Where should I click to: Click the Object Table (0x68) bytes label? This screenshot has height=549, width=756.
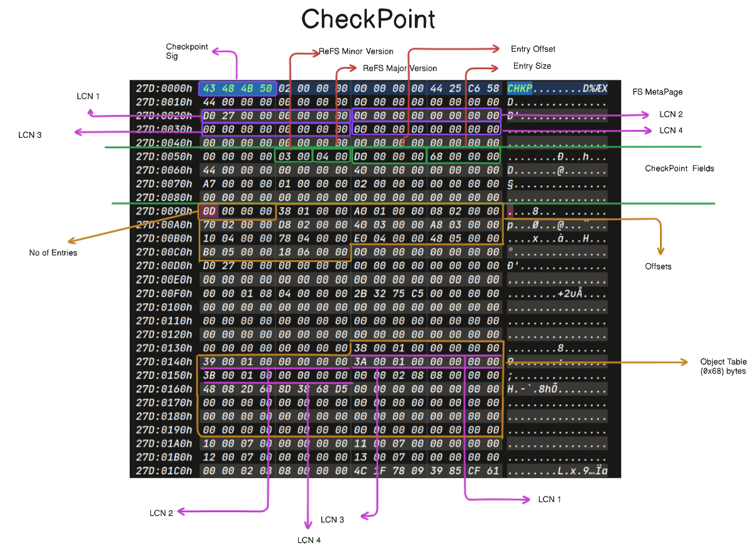pyautogui.click(x=723, y=366)
